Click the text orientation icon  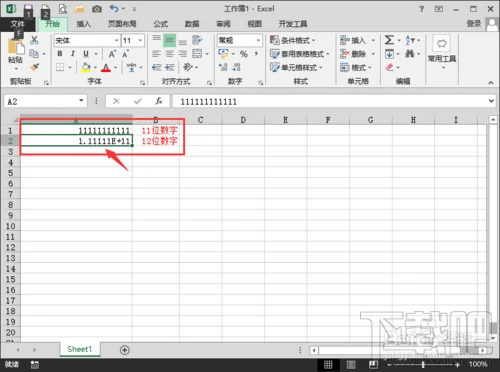pyautogui.click(x=188, y=67)
